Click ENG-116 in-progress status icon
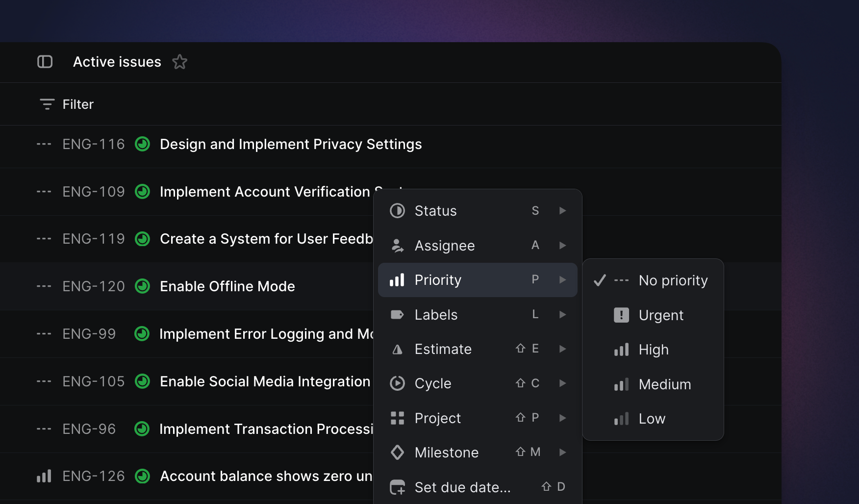 (142, 144)
